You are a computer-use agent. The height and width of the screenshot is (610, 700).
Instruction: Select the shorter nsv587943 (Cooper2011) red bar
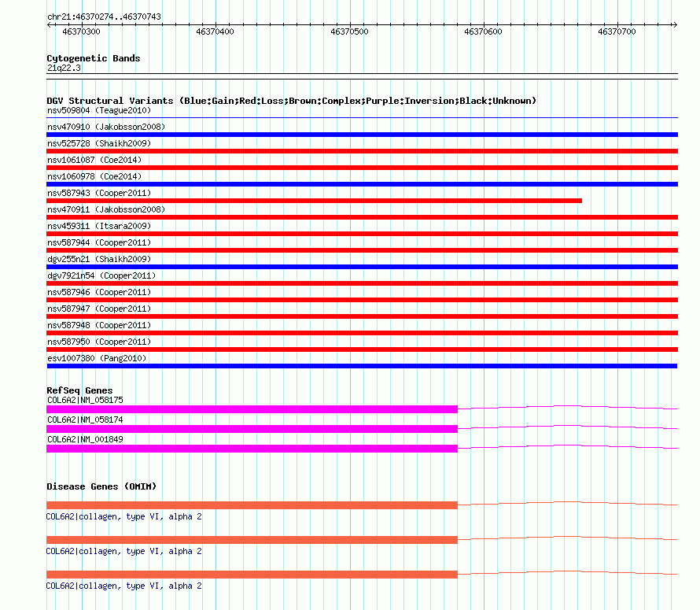coord(315,201)
